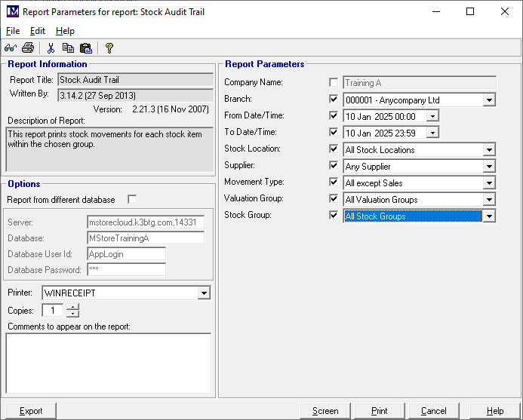Click the Company Name field Training A
The width and height of the screenshot is (523, 420).
[x=420, y=83]
